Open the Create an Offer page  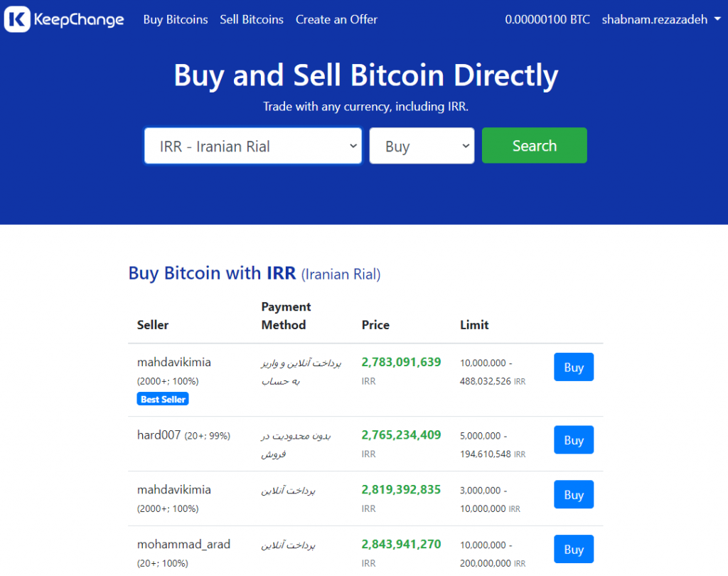[x=336, y=20]
